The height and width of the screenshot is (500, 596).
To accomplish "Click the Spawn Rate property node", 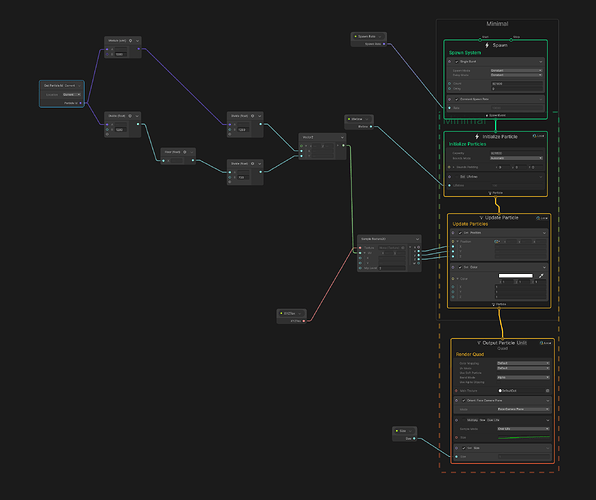I will (x=369, y=39).
